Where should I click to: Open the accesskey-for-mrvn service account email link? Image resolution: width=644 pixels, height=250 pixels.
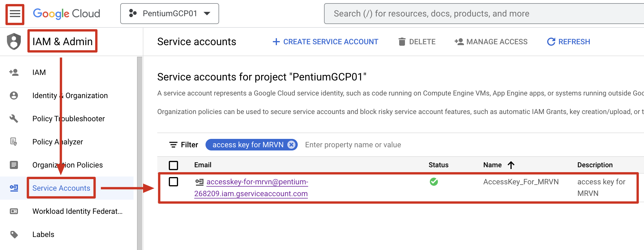click(251, 188)
